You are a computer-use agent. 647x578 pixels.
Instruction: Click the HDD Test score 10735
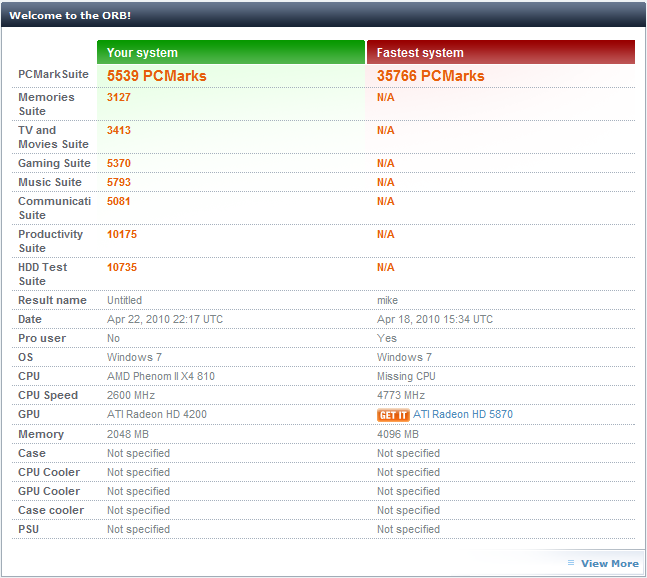point(122,267)
